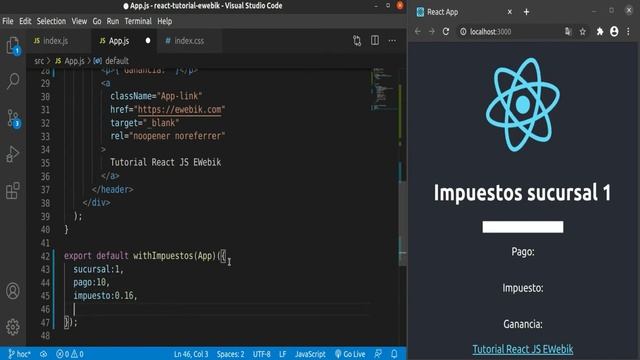Close the React App browser tab
This screenshot has width=640, height=360.
pyautogui.click(x=509, y=12)
